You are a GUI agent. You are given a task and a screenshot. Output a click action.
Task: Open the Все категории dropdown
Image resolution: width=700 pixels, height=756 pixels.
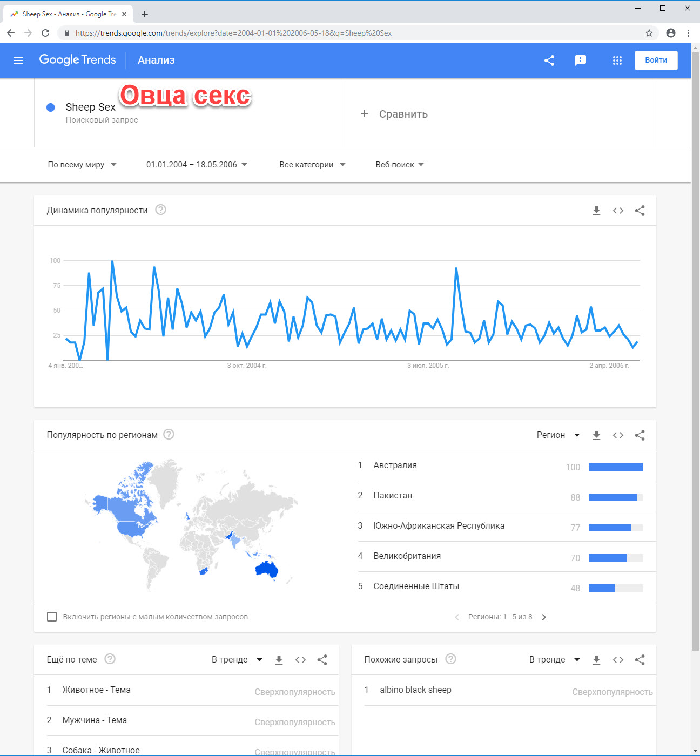[x=312, y=165]
